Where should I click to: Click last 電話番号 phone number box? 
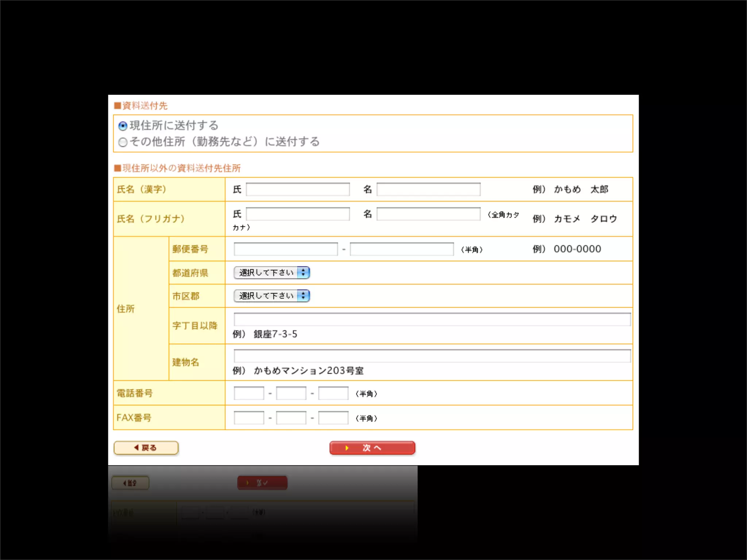[333, 393]
